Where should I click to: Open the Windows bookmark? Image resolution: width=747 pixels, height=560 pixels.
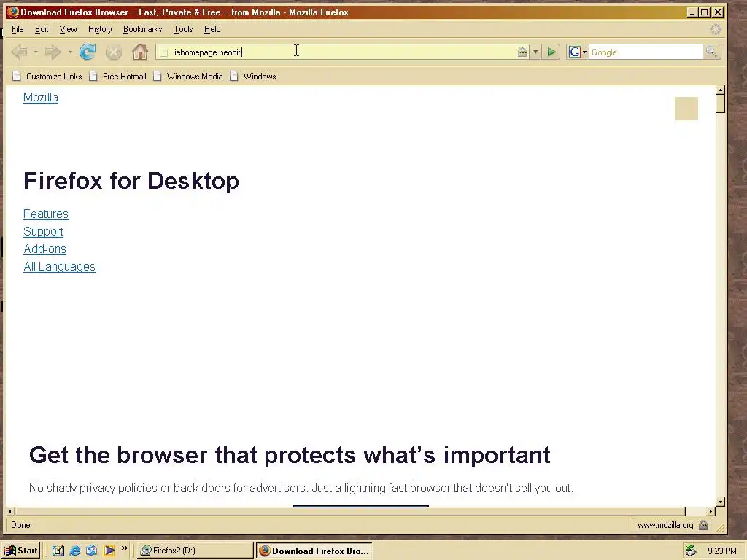coord(253,76)
